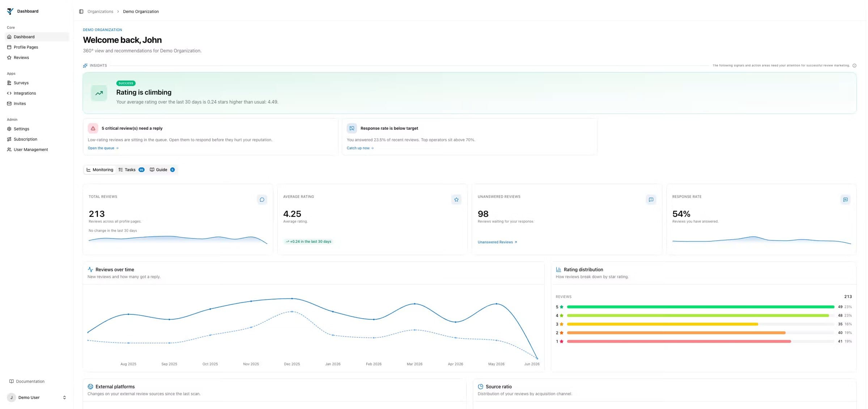Click the info icon beside insights note

854,66
